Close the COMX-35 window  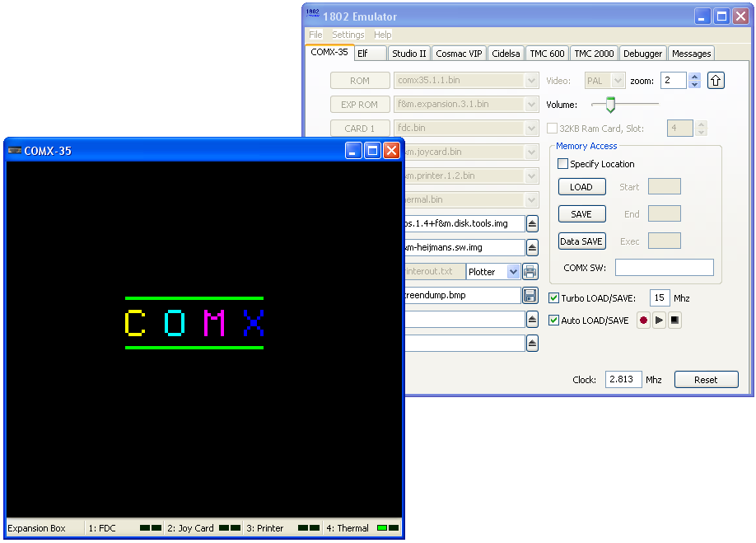click(391, 151)
